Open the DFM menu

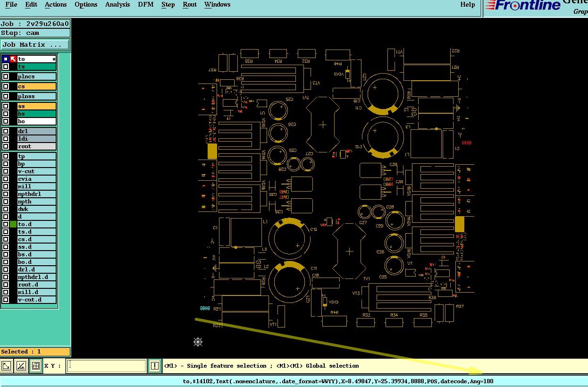(x=146, y=5)
